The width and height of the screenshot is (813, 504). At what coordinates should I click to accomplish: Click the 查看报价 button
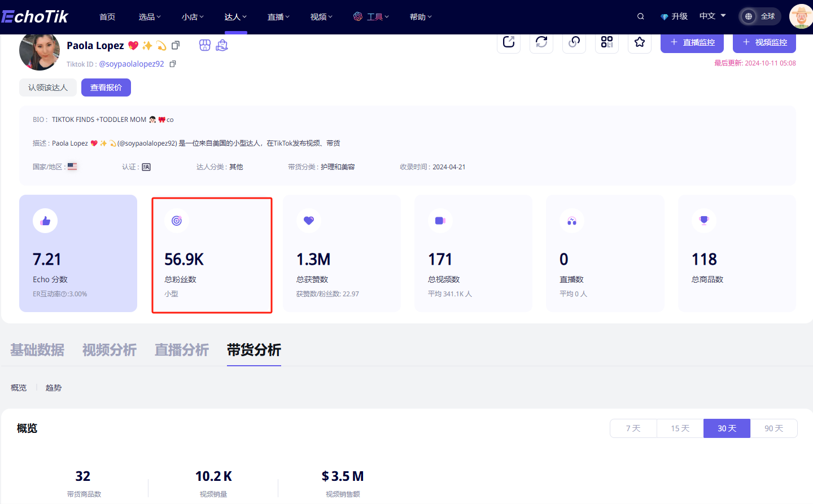tap(106, 87)
